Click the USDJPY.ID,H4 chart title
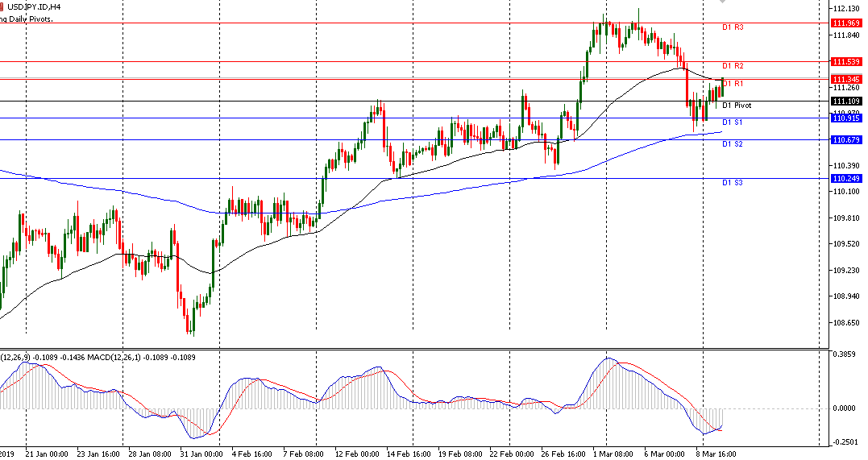This screenshot has height=460, width=868. [x=34, y=7]
